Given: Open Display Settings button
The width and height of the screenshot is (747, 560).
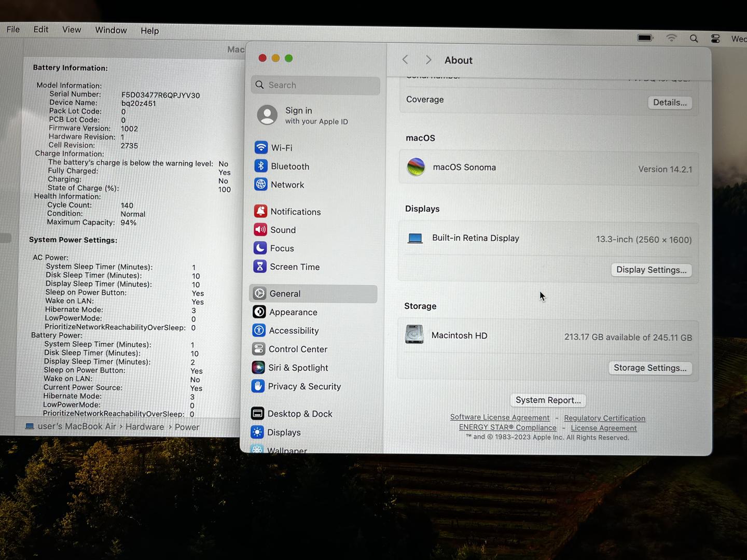Looking at the screenshot, I should (651, 270).
